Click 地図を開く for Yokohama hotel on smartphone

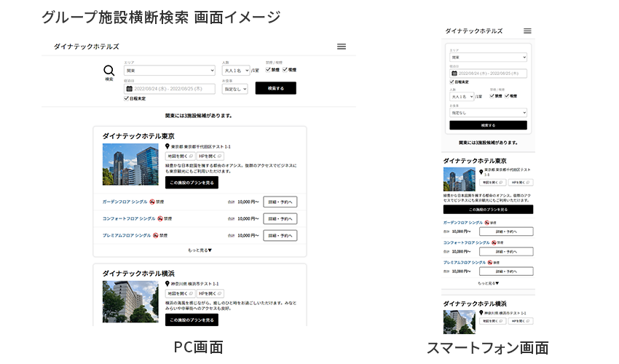tap(493, 321)
